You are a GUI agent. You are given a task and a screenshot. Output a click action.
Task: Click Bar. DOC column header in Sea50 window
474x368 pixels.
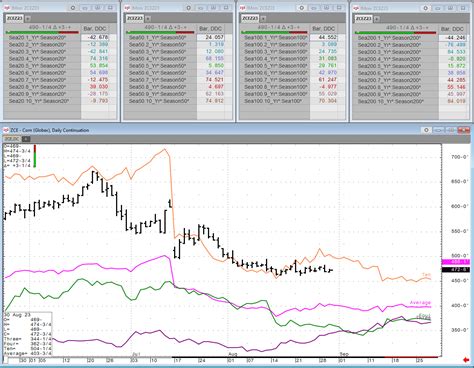click(x=210, y=28)
